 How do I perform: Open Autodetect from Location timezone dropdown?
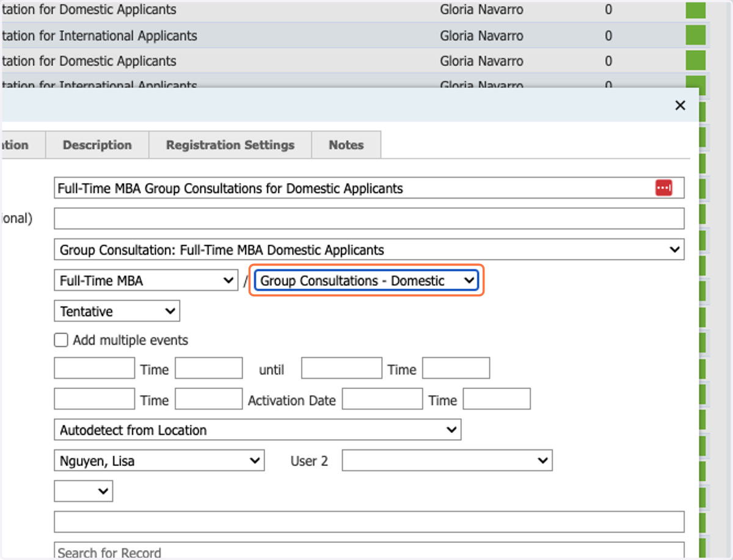[257, 430]
